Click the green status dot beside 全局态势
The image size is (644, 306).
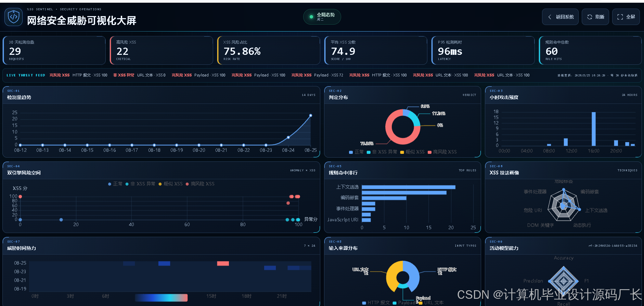311,17
